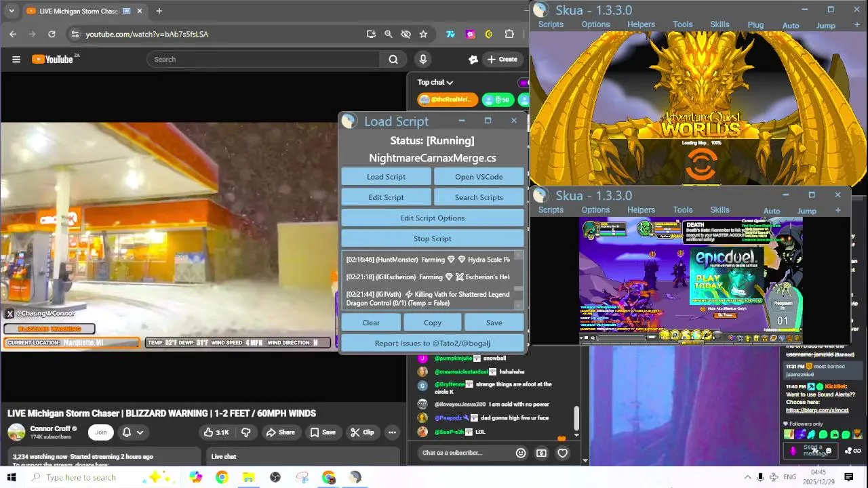Open Edit Script Options
Viewport: 868px width, 488px height.
(433, 218)
